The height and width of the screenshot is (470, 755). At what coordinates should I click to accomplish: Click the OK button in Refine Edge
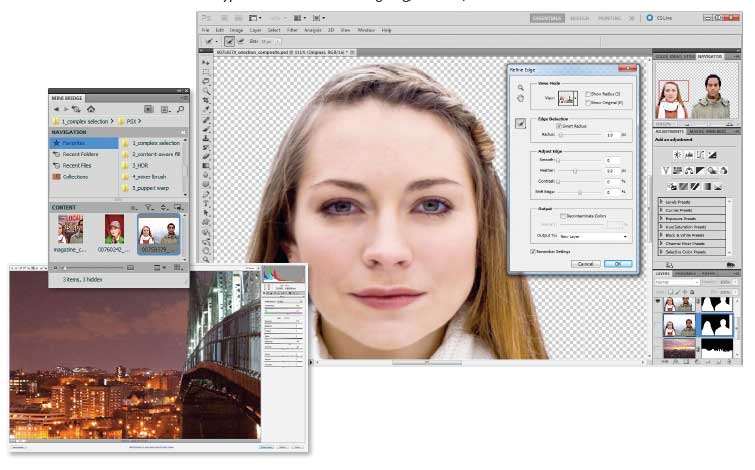click(619, 263)
